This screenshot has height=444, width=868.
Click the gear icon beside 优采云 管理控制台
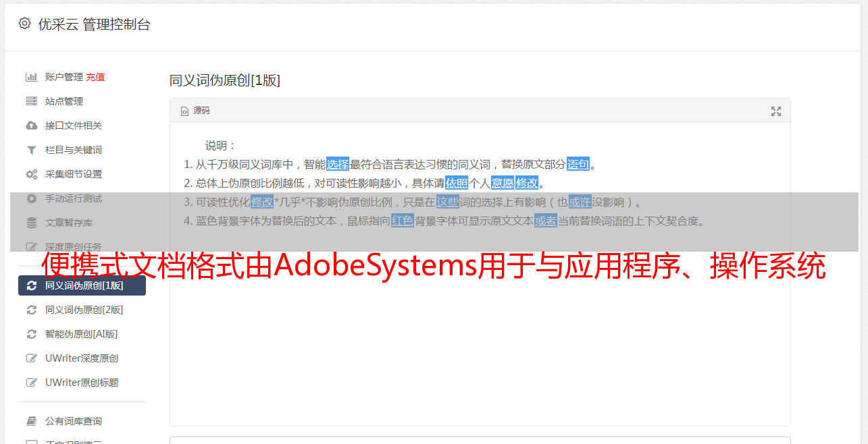coord(24,24)
